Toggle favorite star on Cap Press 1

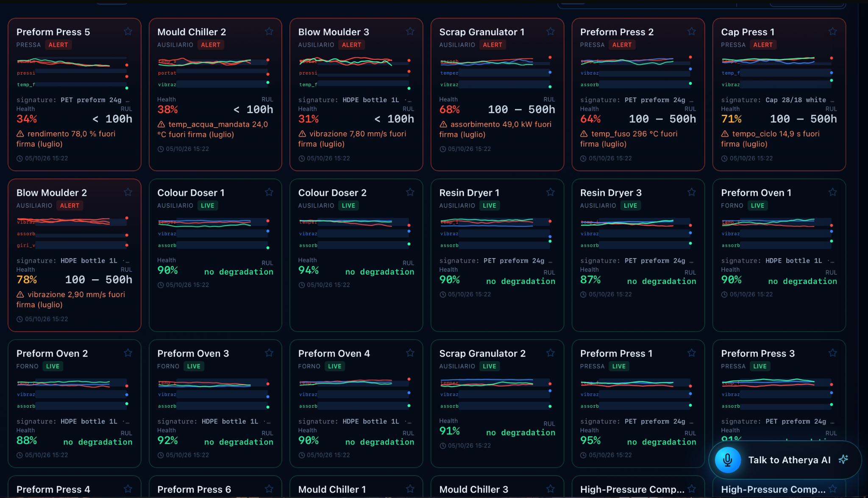click(832, 31)
